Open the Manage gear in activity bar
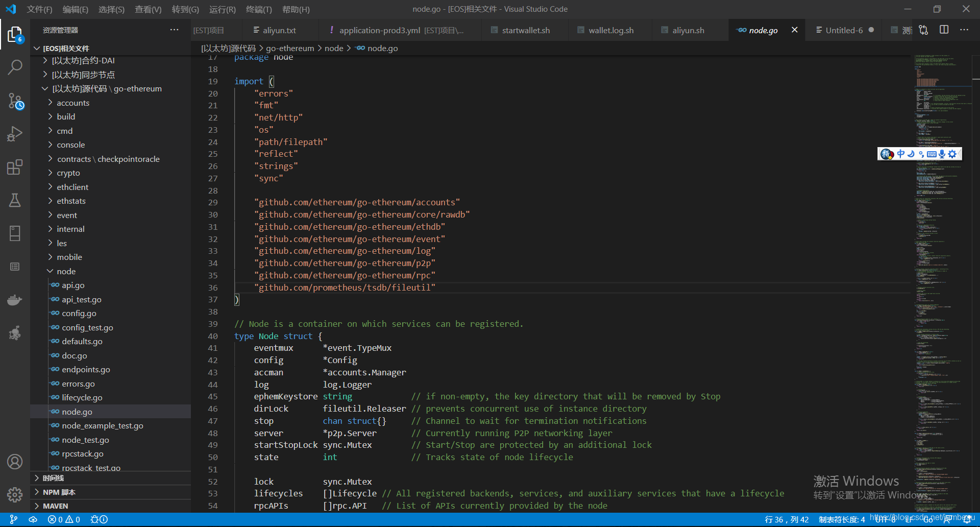The image size is (980, 527). tap(15, 494)
